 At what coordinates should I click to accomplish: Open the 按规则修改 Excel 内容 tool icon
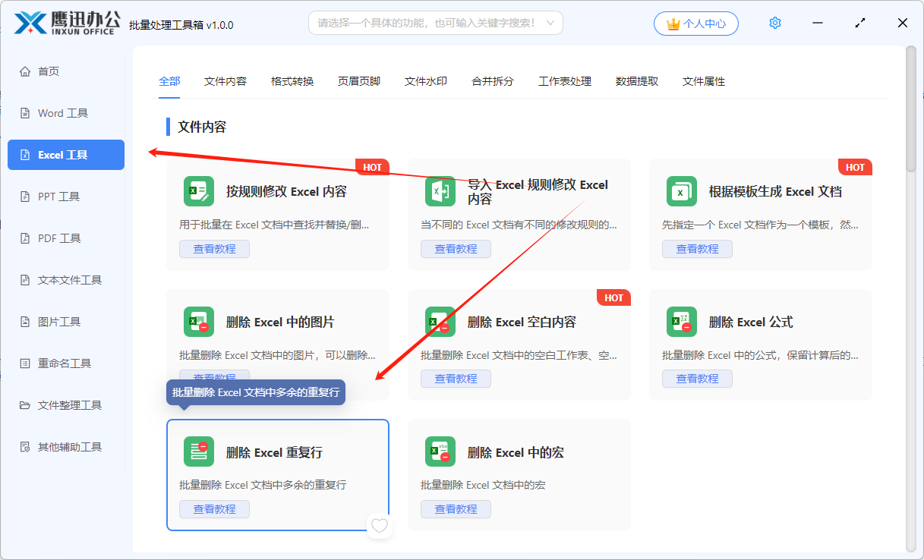(x=198, y=191)
